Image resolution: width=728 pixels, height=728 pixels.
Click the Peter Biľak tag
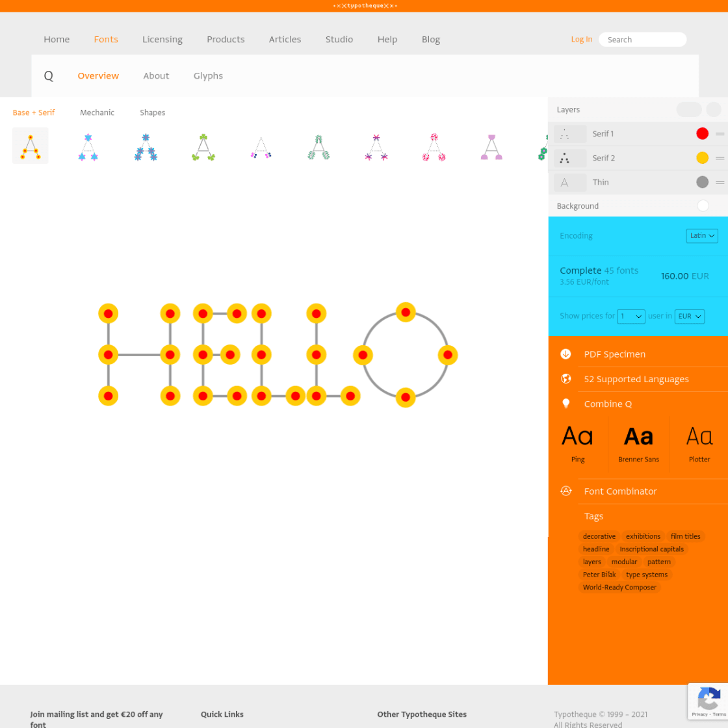599,575
